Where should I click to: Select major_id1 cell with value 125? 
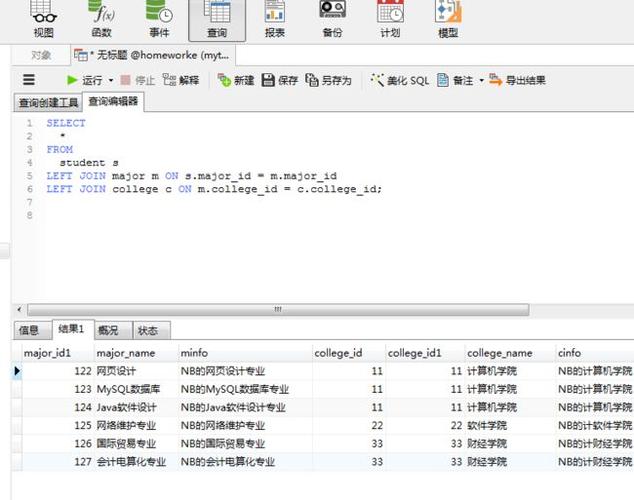pos(58,426)
